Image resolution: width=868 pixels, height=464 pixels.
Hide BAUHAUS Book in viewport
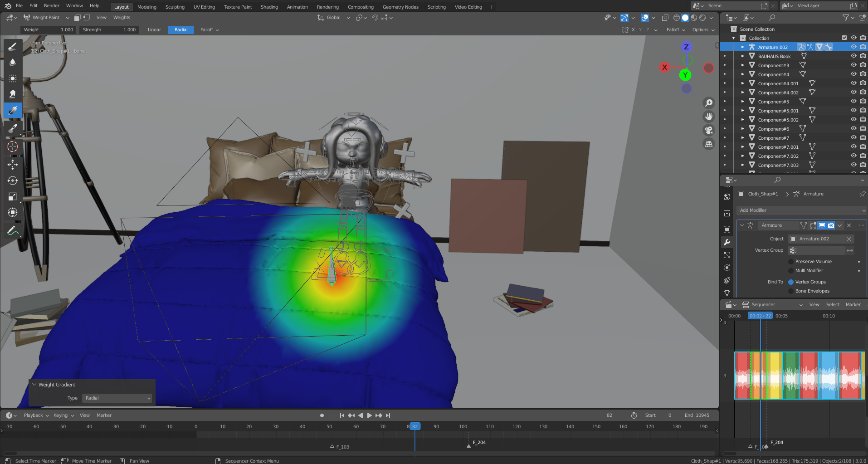[x=853, y=56]
